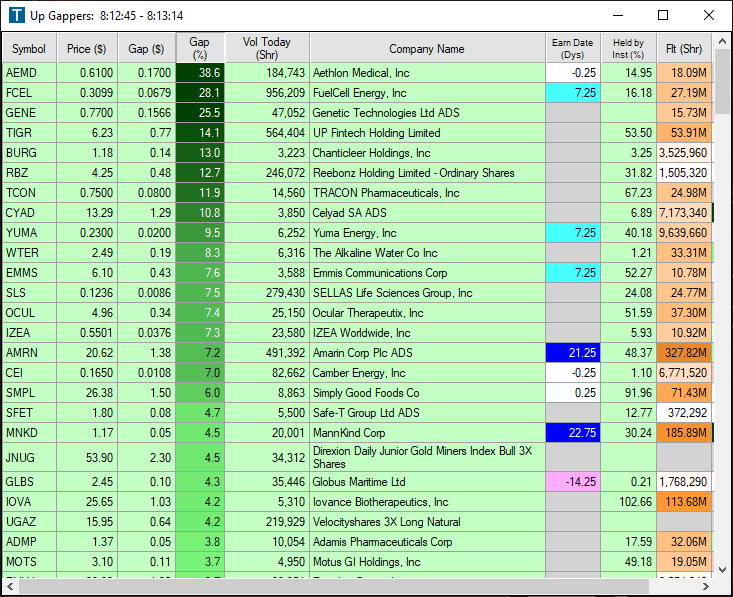
Task: Click the horizontal scrollbar right arrow
Action: (x=705, y=586)
